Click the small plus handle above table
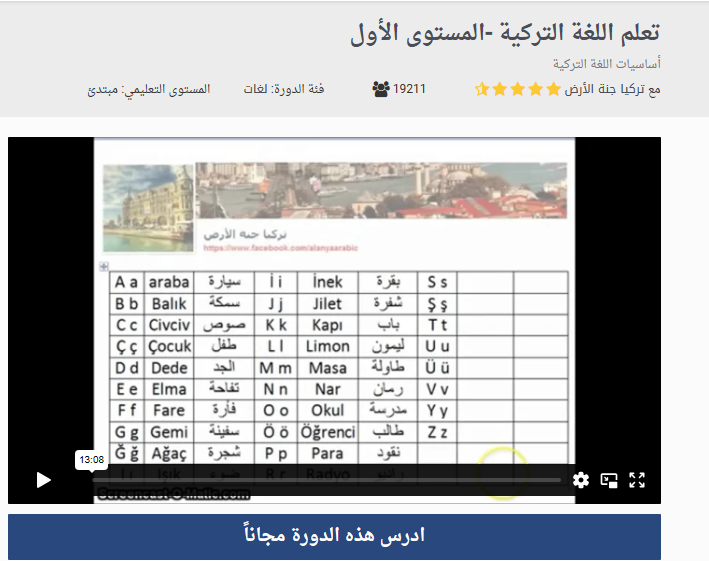Image resolution: width=709 pixels, height=561 pixels. pos(103,266)
